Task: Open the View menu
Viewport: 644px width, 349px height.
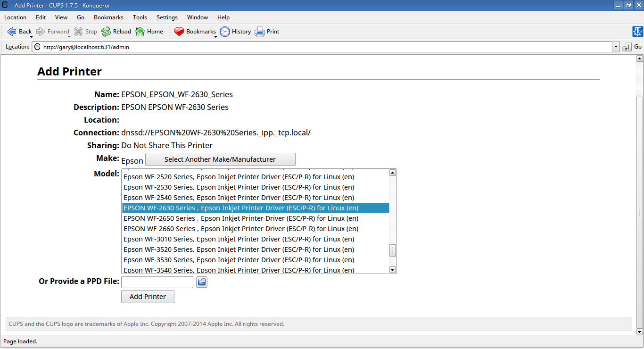Action: [x=61, y=17]
